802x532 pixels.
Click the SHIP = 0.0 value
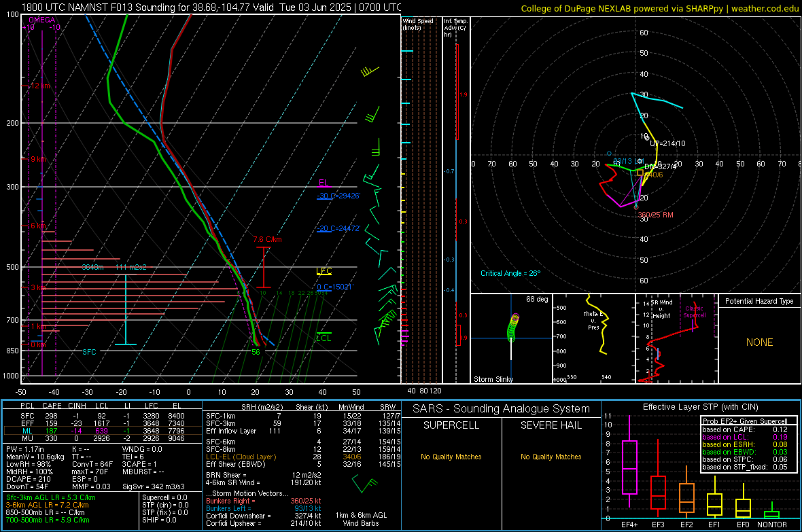tap(159, 520)
